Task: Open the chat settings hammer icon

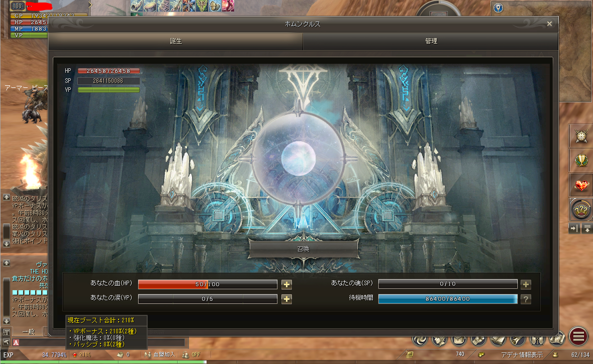Action: pos(7,342)
